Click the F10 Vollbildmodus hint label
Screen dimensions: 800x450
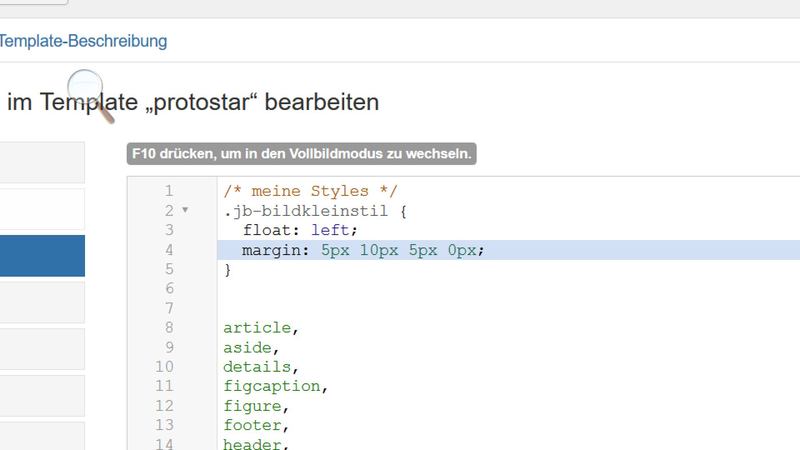point(302,154)
